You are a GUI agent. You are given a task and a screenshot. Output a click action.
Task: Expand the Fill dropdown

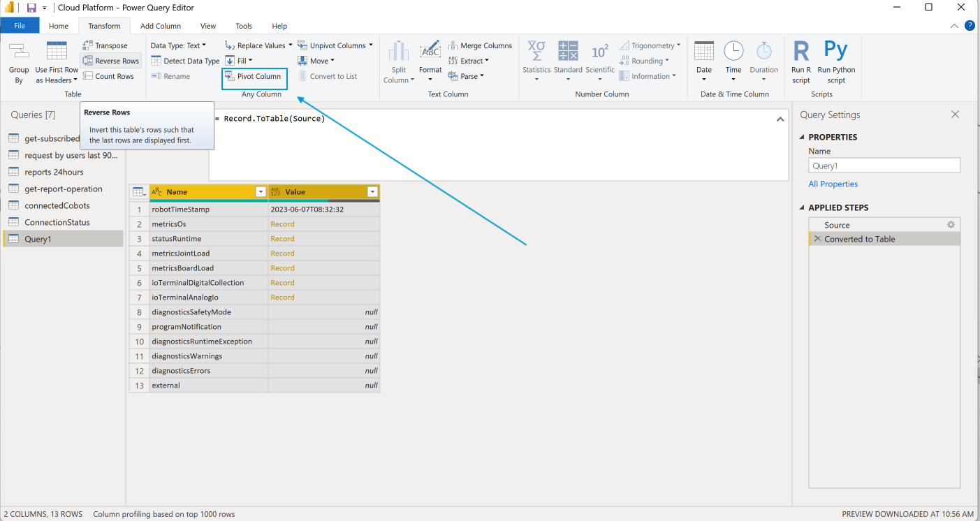click(x=249, y=60)
